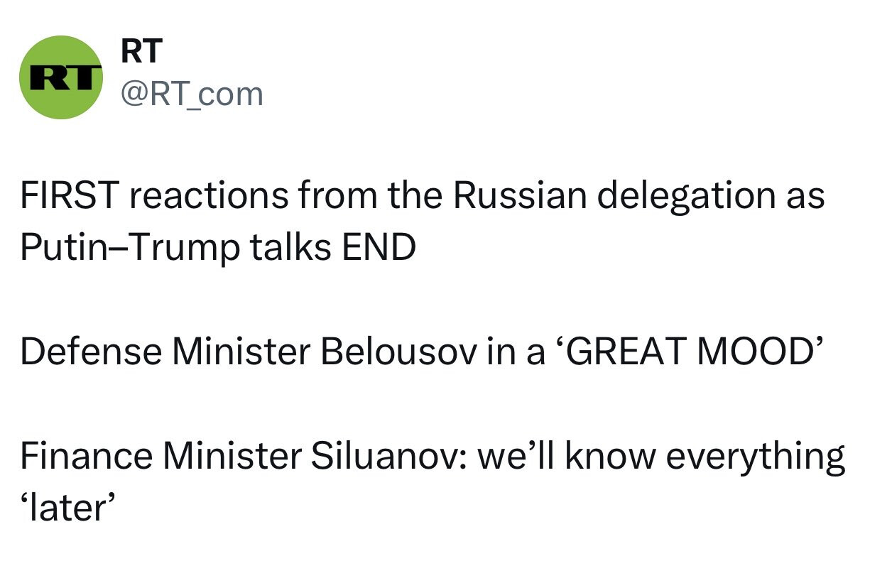The image size is (892, 588).
Task: Click the bold RT display name
Action: pyautogui.click(x=142, y=50)
